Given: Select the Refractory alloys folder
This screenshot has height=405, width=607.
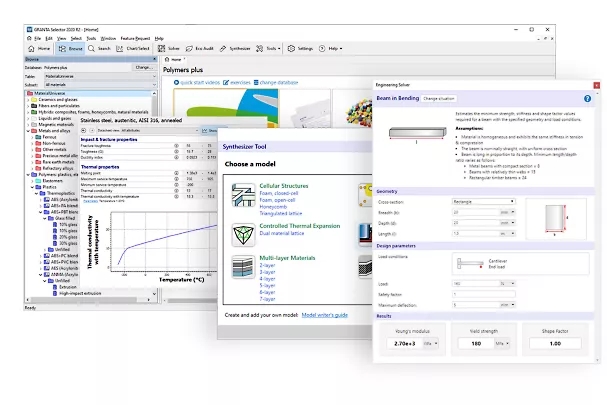Looking at the screenshot, I should point(57,168).
